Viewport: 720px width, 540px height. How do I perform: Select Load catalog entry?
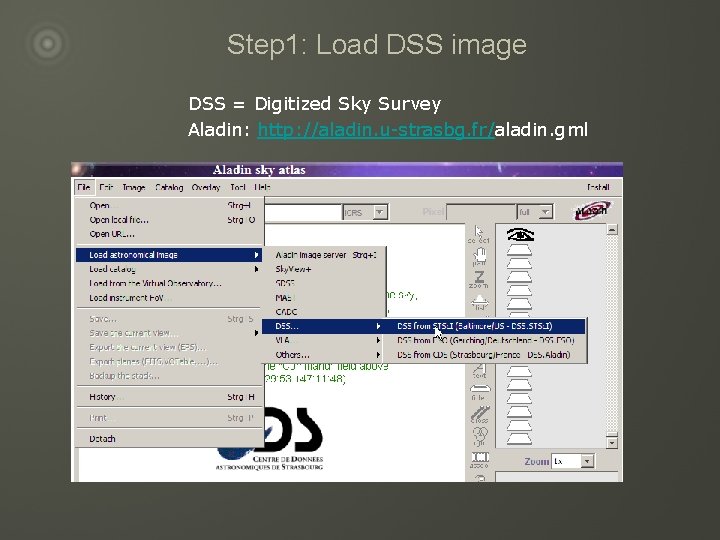(x=169, y=269)
